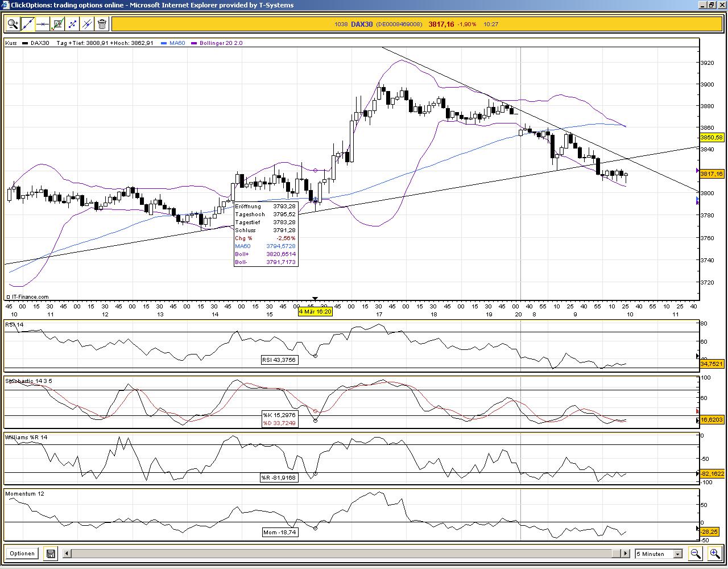This screenshot has height=569, width=728.
Task: Click the Boll+ 3820,6514 tooltip row
Action: [266, 254]
